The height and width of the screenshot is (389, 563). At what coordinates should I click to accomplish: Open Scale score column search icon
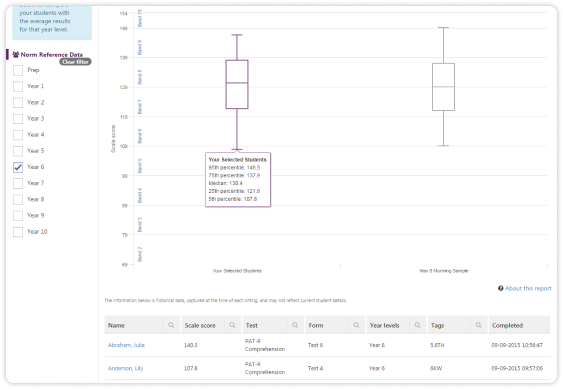point(232,325)
